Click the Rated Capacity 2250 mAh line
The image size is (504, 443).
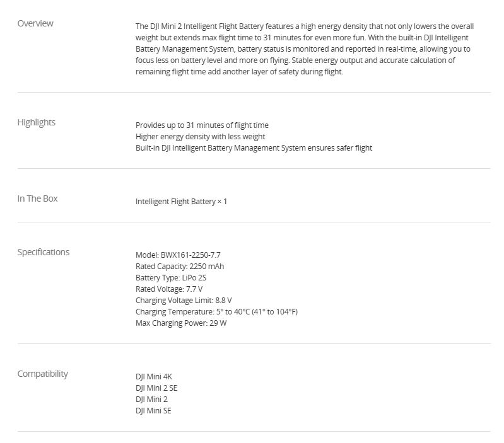(x=180, y=267)
